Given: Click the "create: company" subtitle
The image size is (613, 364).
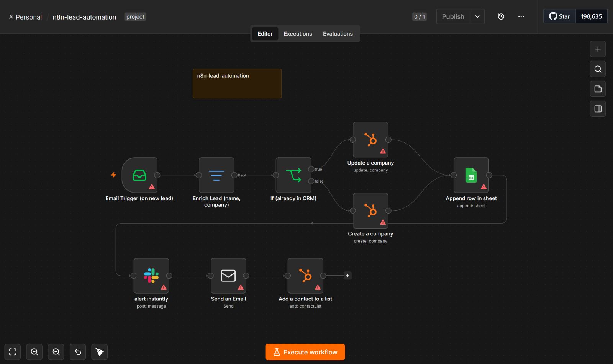Looking at the screenshot, I should pos(370,241).
